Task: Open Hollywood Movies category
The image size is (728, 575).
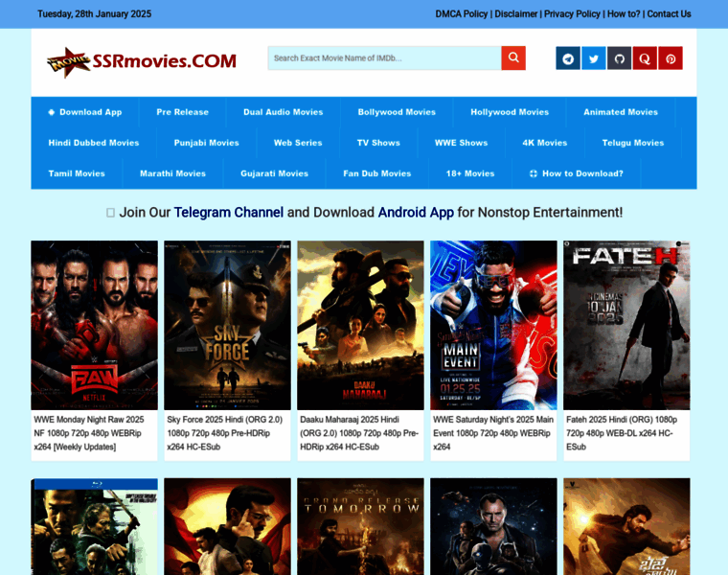Action: pyautogui.click(x=510, y=112)
